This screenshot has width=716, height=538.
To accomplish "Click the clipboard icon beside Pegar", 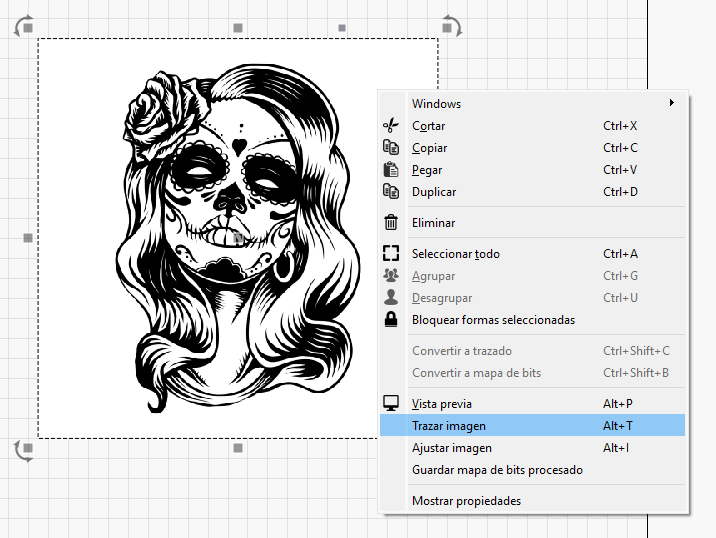I will click(391, 170).
